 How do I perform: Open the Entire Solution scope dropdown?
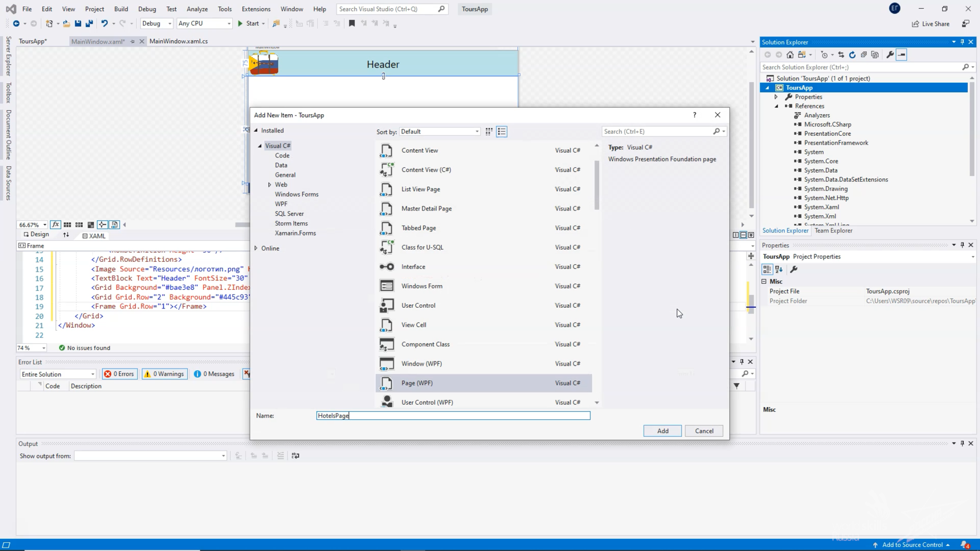[x=58, y=374]
